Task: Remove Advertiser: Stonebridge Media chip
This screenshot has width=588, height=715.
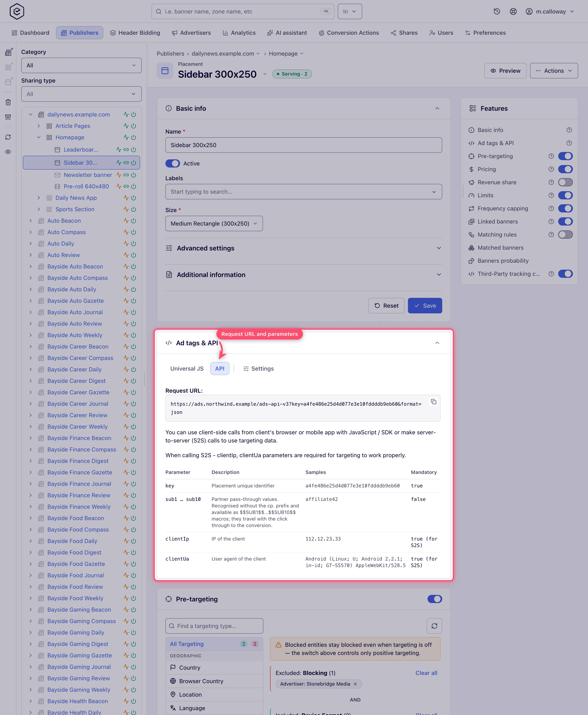Action: point(355,684)
